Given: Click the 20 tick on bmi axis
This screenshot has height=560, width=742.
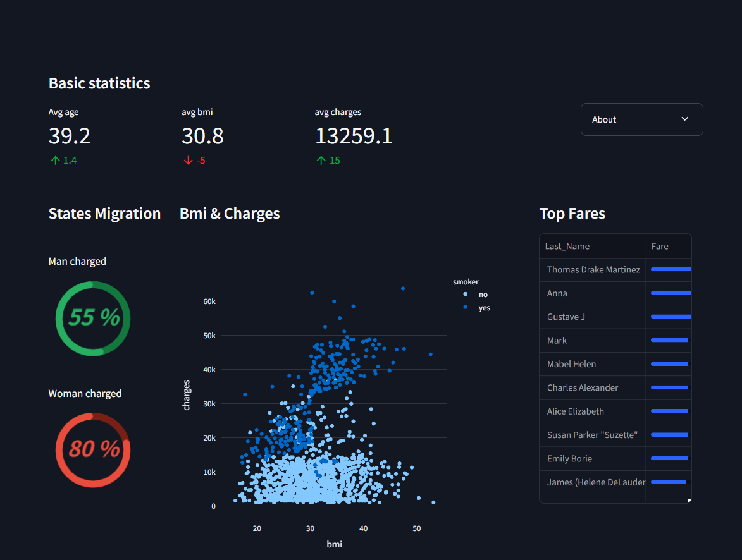Looking at the screenshot, I should click(x=257, y=528).
